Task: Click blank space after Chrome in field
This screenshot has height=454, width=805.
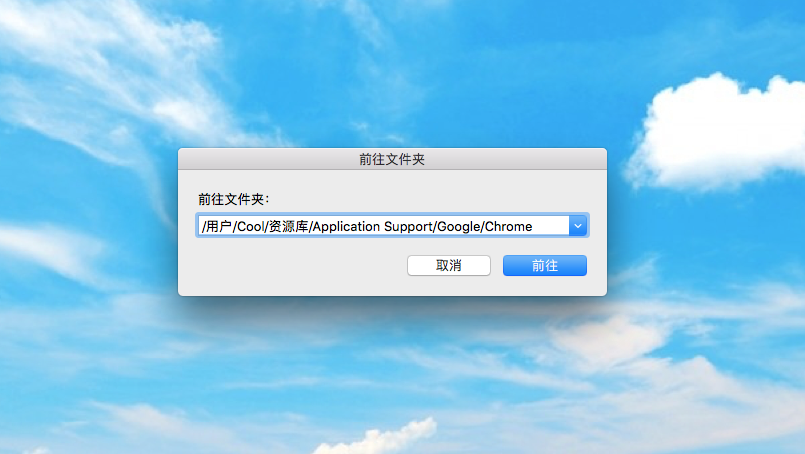Action: point(550,226)
